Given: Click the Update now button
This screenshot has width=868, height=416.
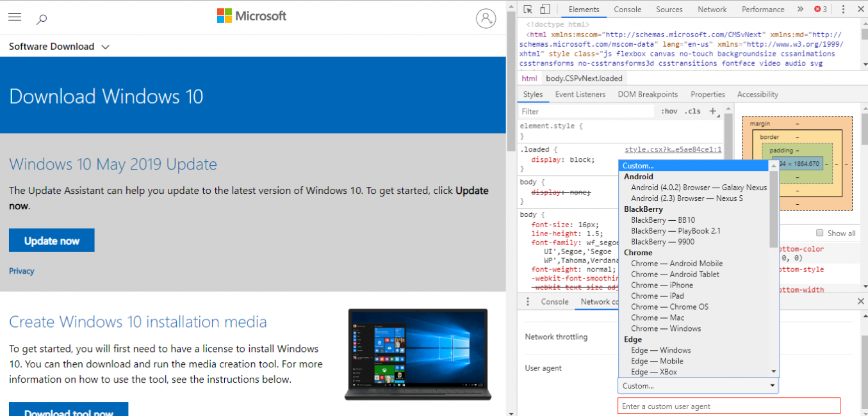Looking at the screenshot, I should point(52,241).
